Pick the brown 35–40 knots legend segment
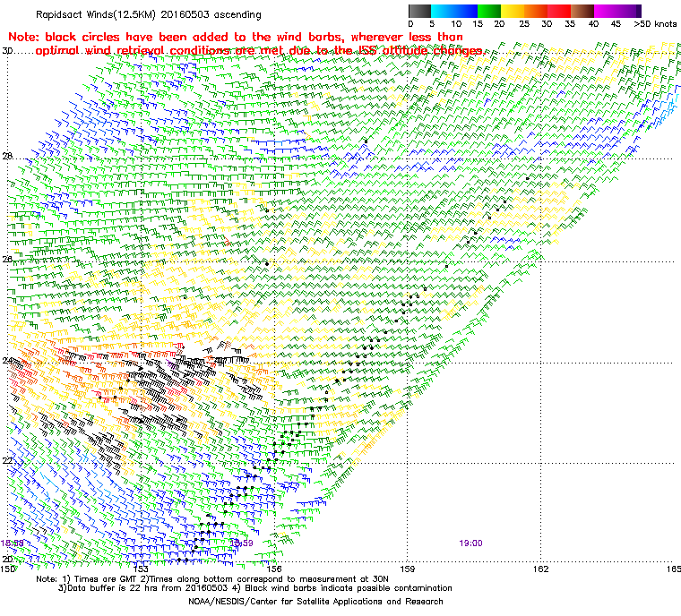 point(582,11)
